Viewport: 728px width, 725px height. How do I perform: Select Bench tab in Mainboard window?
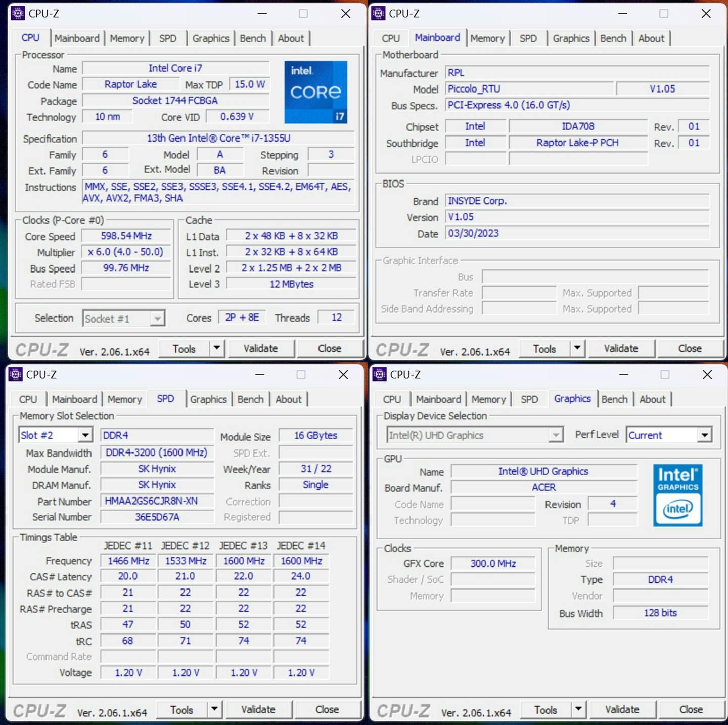613,38
